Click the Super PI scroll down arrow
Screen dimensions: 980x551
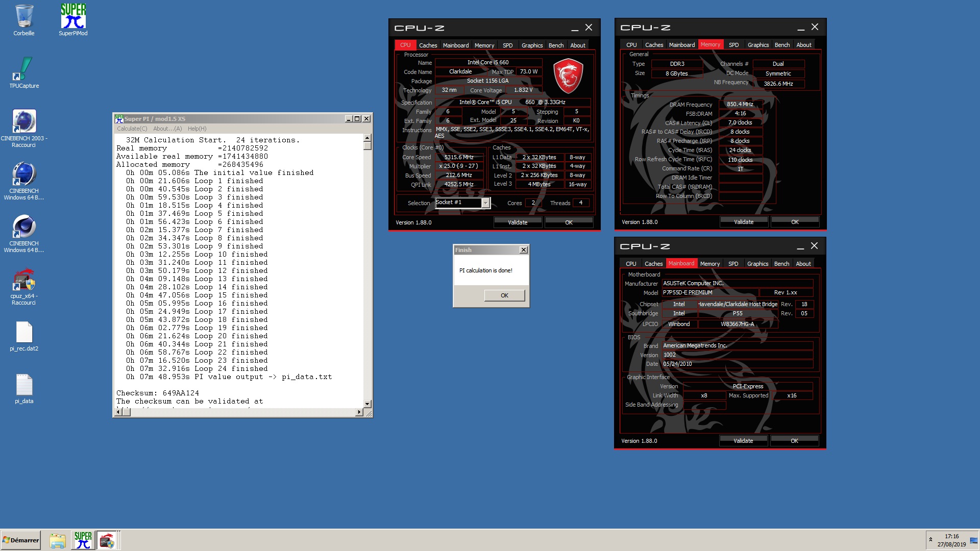click(x=367, y=404)
